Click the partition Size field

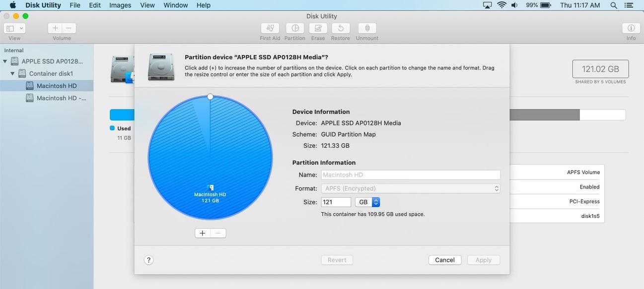336,202
